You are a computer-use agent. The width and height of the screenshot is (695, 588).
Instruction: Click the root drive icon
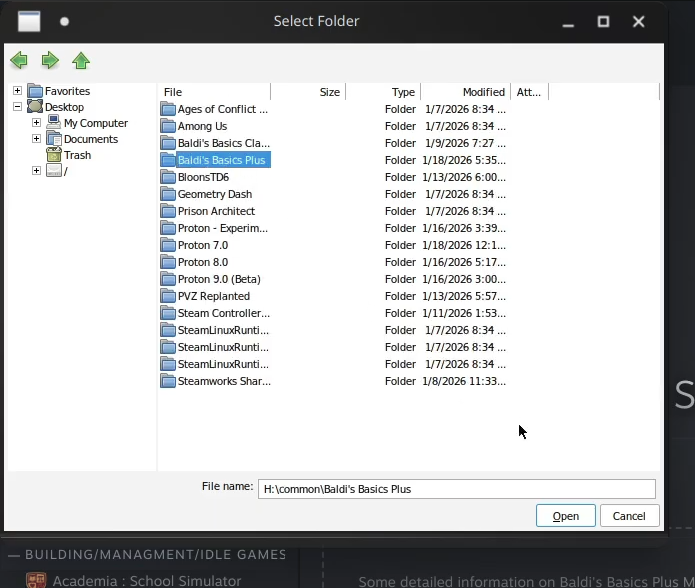(54, 171)
